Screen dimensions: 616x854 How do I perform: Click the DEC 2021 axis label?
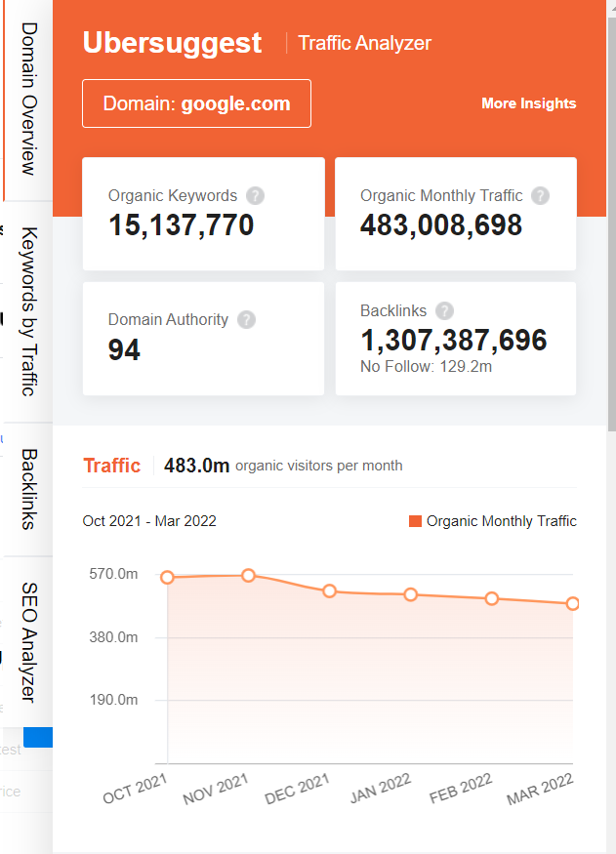(297, 789)
